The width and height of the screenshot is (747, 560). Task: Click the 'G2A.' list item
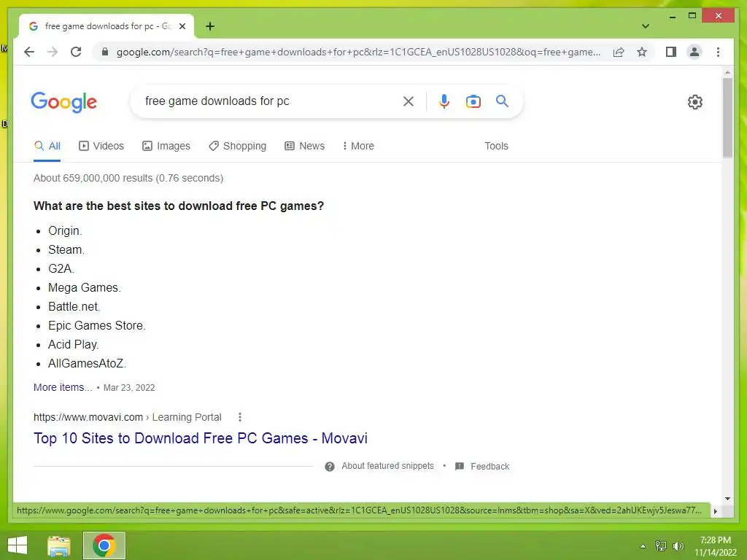[61, 269]
